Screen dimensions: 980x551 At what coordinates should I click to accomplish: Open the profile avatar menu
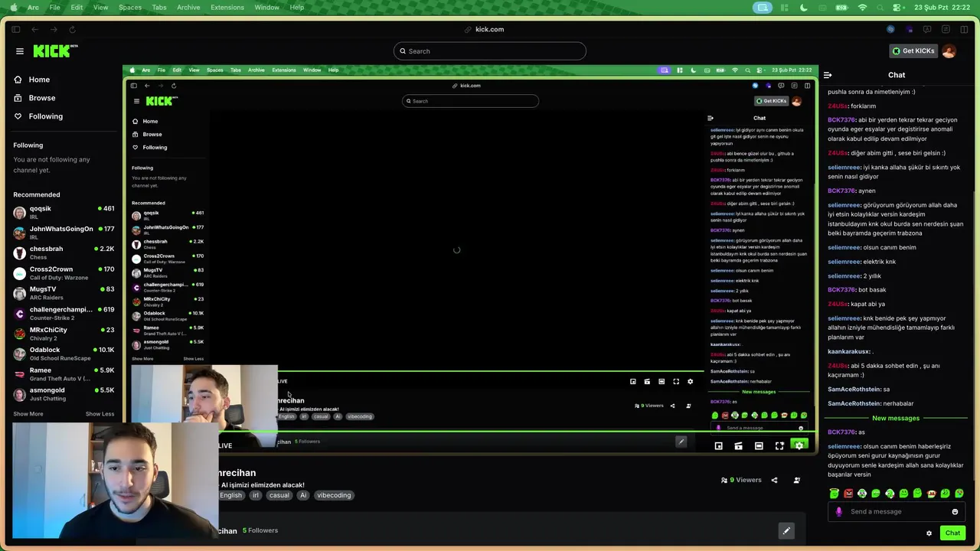pyautogui.click(x=949, y=51)
